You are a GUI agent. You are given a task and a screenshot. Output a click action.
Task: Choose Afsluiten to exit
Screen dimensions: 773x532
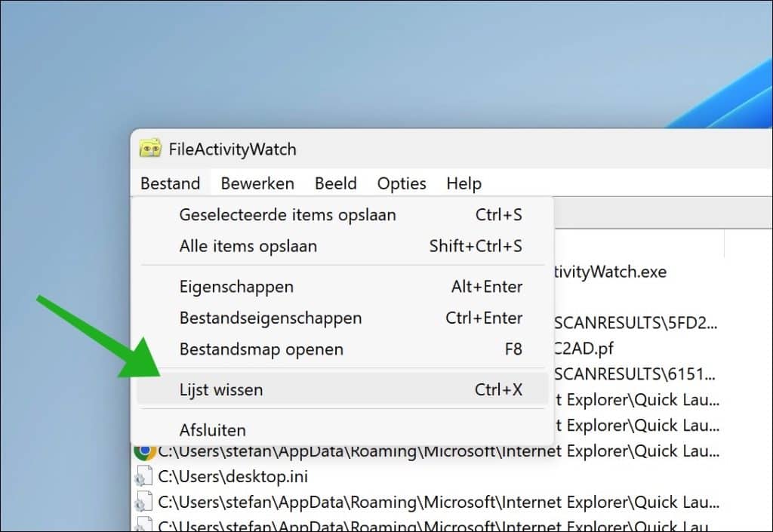[343, 430]
